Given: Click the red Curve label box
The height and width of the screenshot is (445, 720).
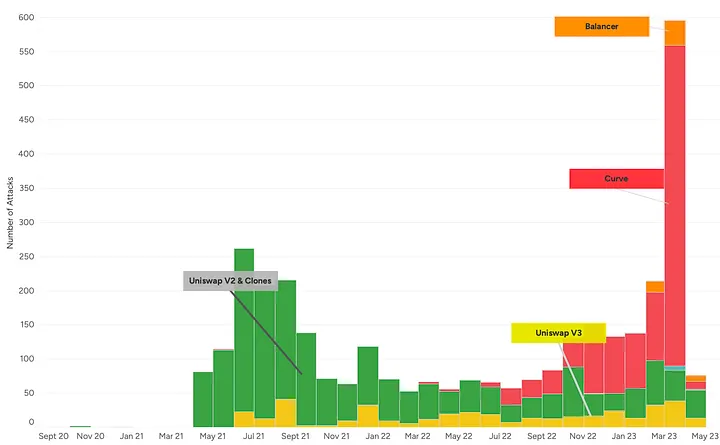Looking at the screenshot, I should coord(616,179).
